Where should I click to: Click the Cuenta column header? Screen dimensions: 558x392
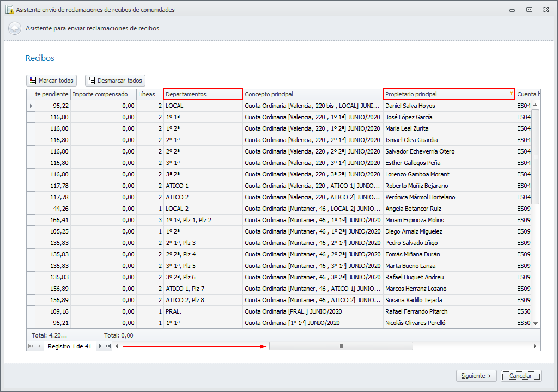pos(527,94)
